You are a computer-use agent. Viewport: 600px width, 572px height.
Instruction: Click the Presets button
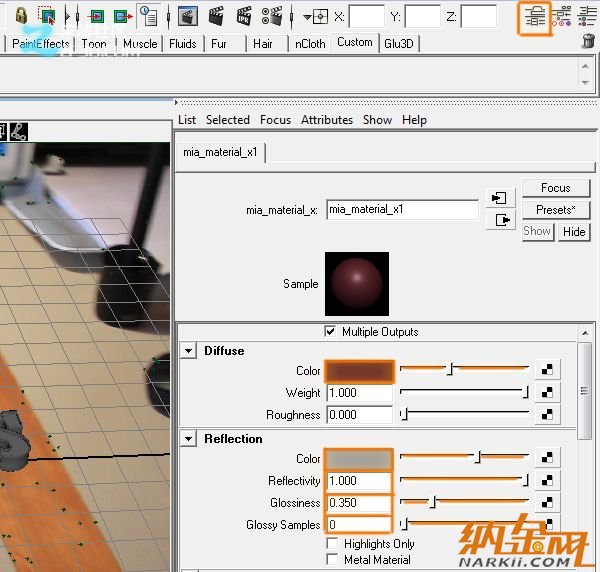[555, 210]
